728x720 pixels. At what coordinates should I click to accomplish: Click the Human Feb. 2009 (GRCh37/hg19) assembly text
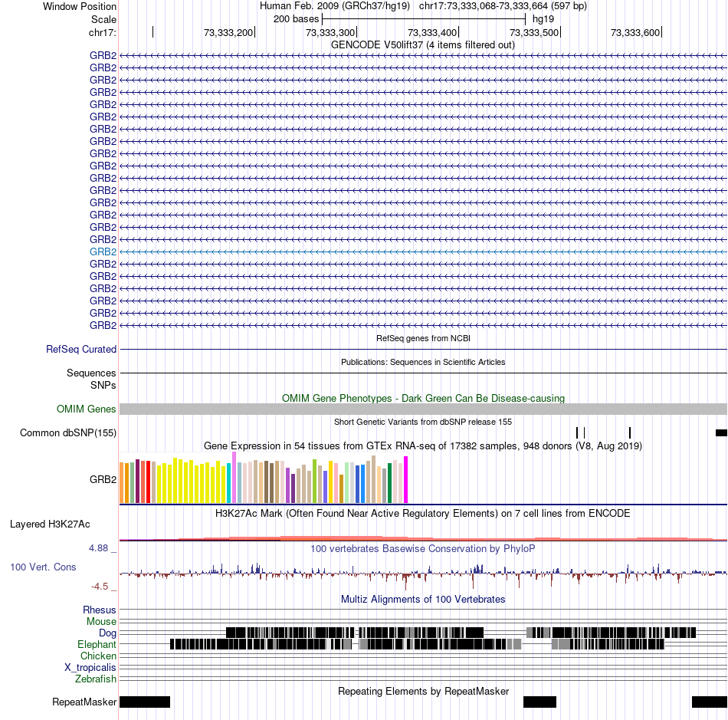click(334, 6)
